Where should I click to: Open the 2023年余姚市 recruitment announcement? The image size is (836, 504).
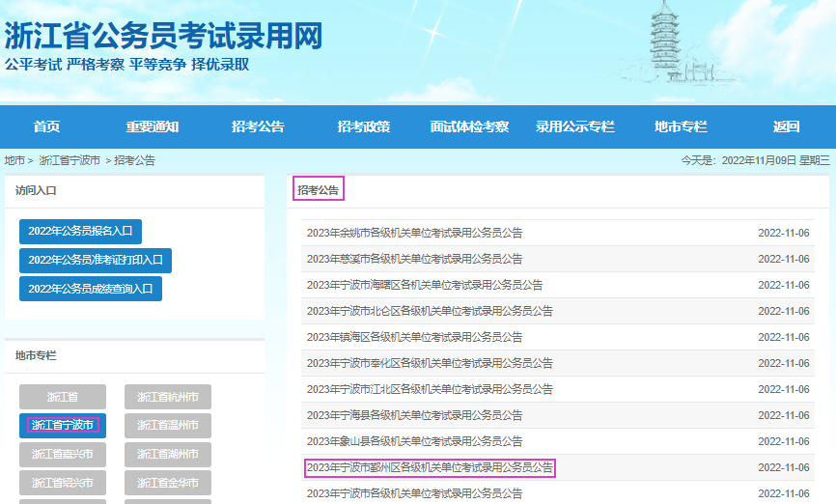coord(414,233)
